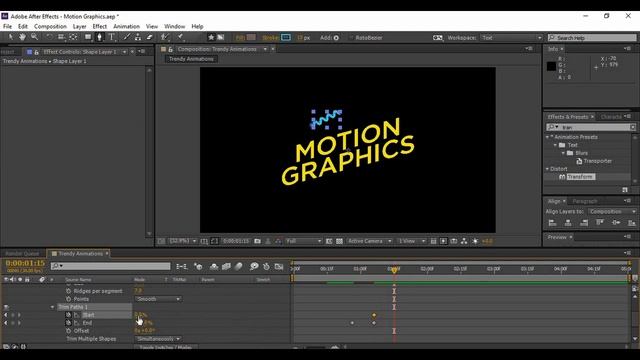Select the Pen tool
The image size is (640, 360).
(x=99, y=37)
